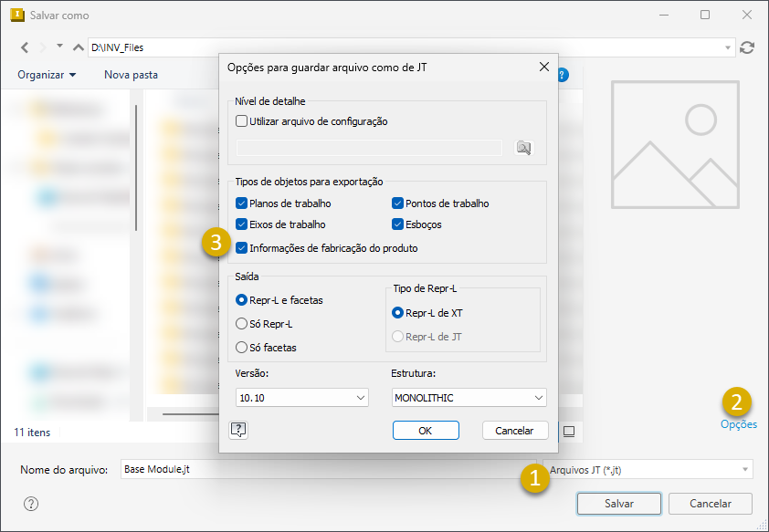Click the image preview placeholder
Image resolution: width=769 pixels, height=532 pixels.
675,144
